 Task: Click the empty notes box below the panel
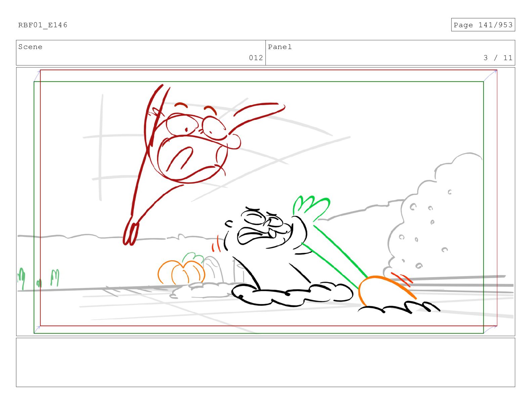[x=265, y=362]
